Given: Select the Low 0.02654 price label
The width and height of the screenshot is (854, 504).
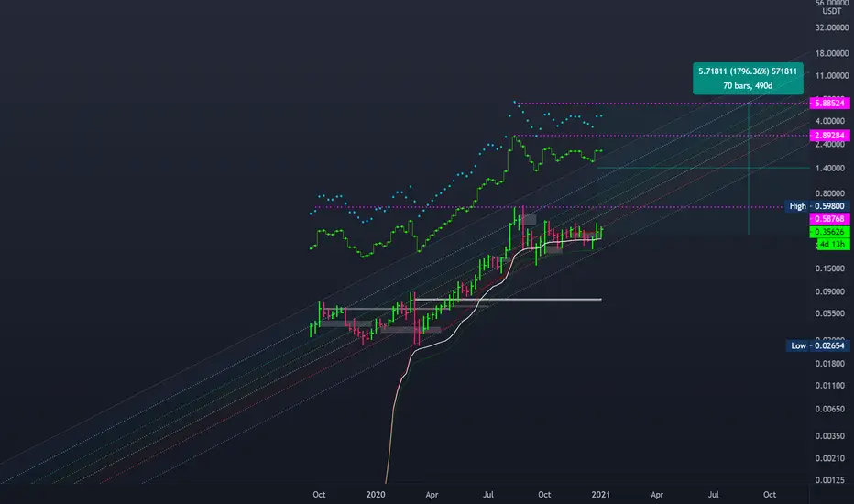Looking at the screenshot, I should (x=817, y=345).
